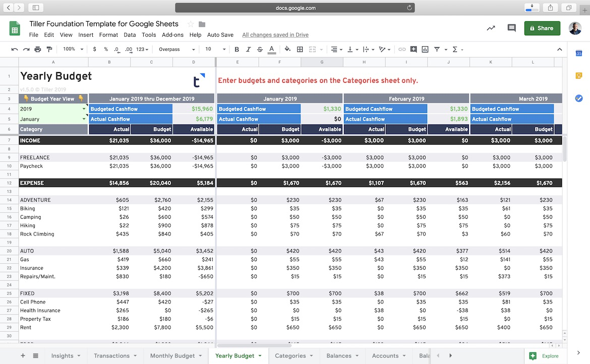590x364 pixels.
Task: Switch to the Monthly Budget tab
Action: [x=175, y=356]
